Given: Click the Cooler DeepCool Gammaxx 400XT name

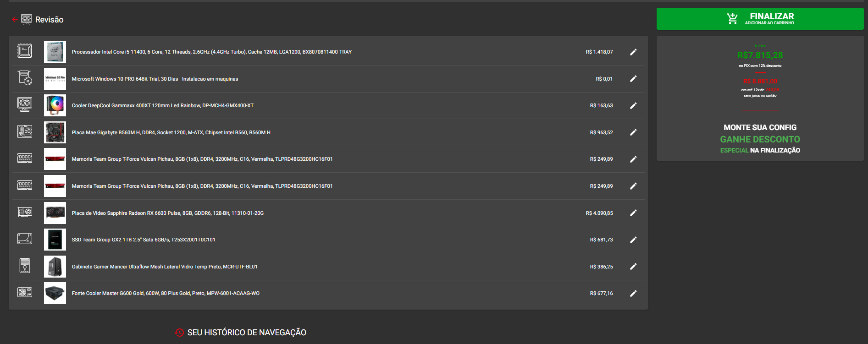Looking at the screenshot, I should coord(163,105).
